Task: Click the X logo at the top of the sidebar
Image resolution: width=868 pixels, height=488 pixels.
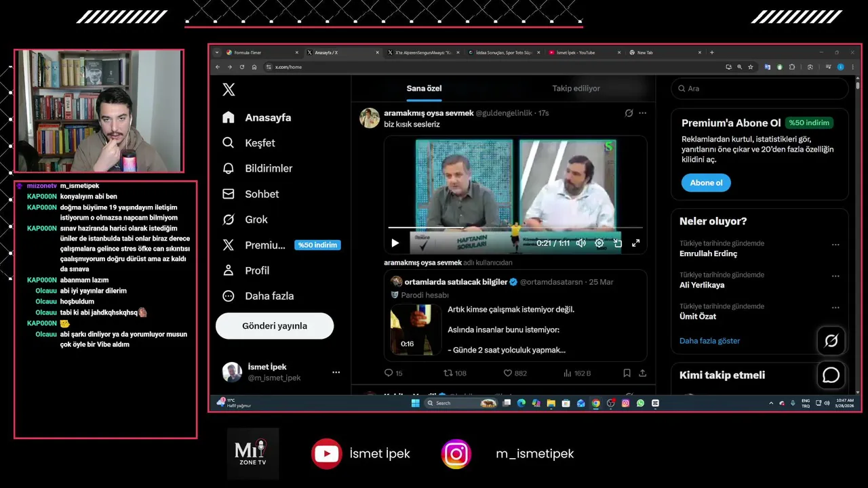Action: coord(229,89)
